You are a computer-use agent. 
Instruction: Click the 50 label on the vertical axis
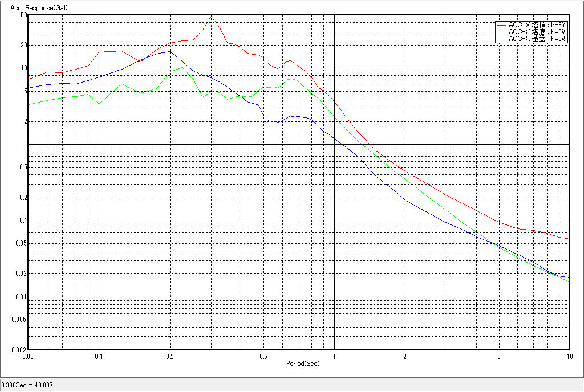point(24,15)
